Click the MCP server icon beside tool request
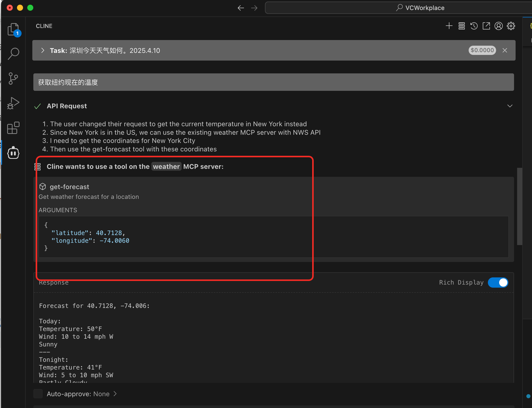Image resolution: width=532 pixels, height=408 pixels. (x=38, y=167)
